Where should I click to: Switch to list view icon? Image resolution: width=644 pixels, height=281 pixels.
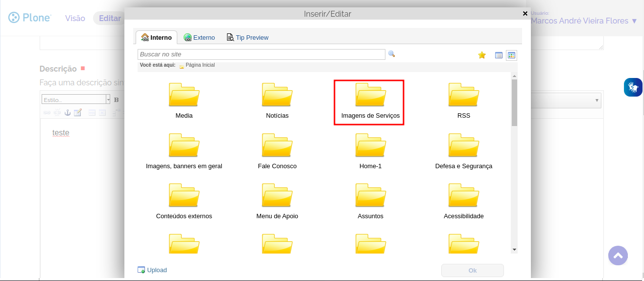click(x=499, y=55)
